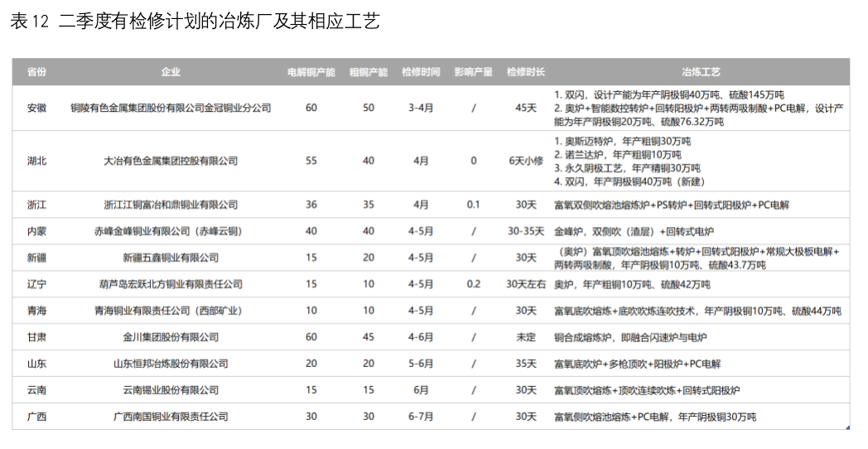Click the 省份 column header

click(36, 72)
